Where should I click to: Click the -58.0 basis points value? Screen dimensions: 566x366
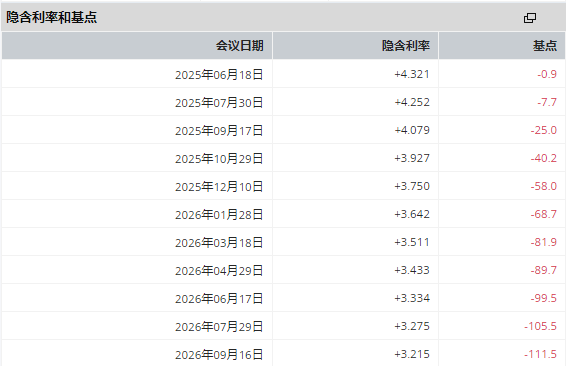tap(543, 186)
